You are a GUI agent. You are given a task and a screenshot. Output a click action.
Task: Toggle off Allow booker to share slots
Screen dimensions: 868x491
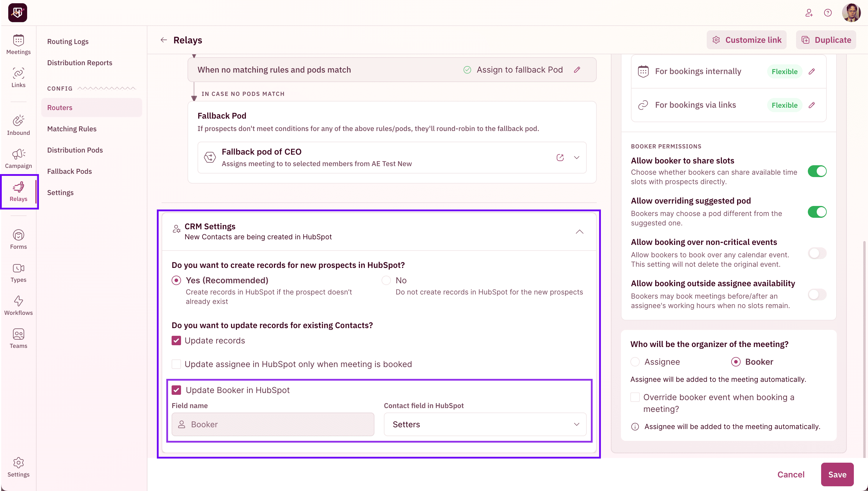[817, 171]
